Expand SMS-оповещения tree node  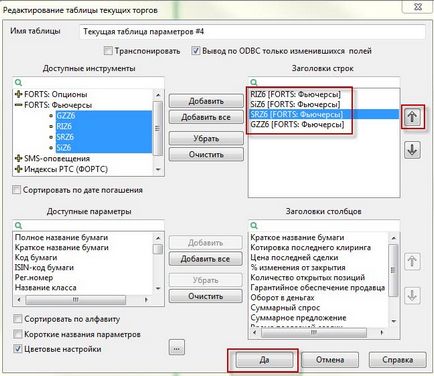(x=19, y=158)
